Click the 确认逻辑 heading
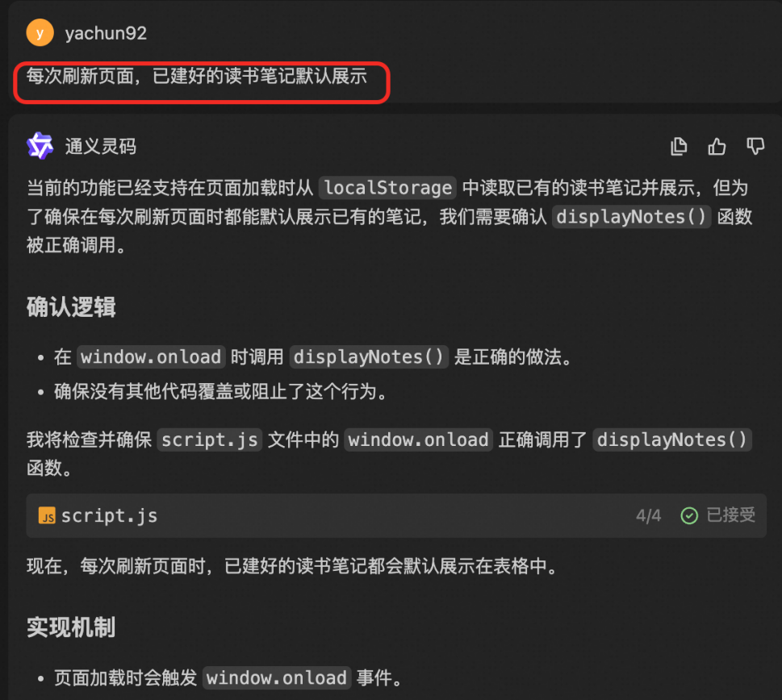Screen dimensions: 782x700 point(71,307)
